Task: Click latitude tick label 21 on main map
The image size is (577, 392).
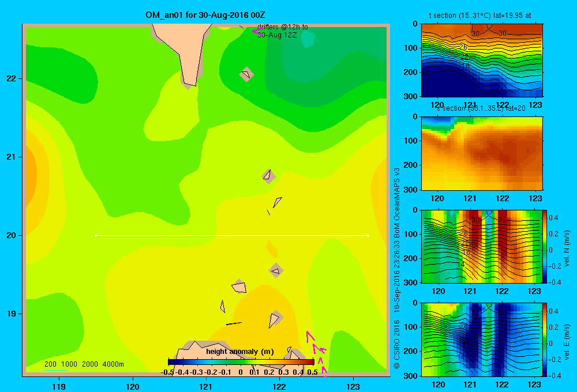Action: point(11,157)
